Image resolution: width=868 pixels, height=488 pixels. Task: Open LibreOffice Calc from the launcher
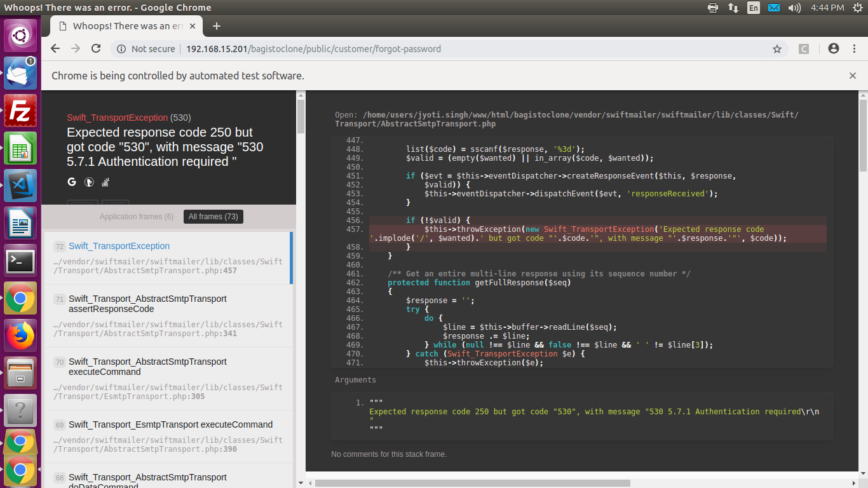(20, 149)
